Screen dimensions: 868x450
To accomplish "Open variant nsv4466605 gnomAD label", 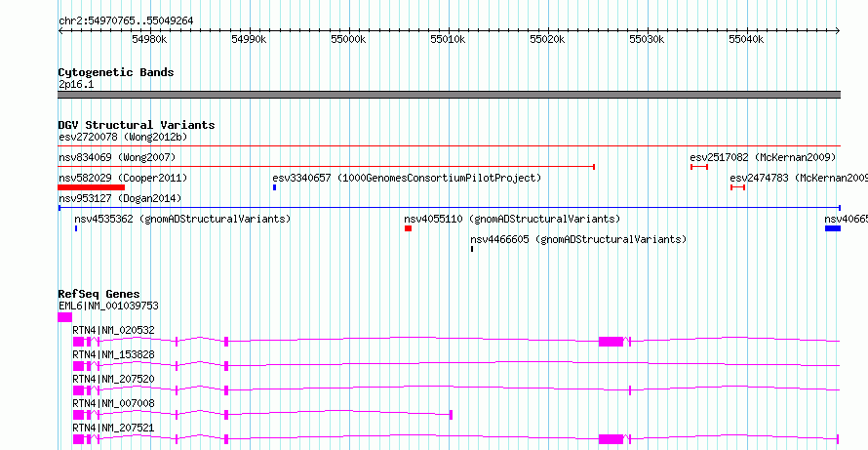I will pyautogui.click(x=578, y=239).
